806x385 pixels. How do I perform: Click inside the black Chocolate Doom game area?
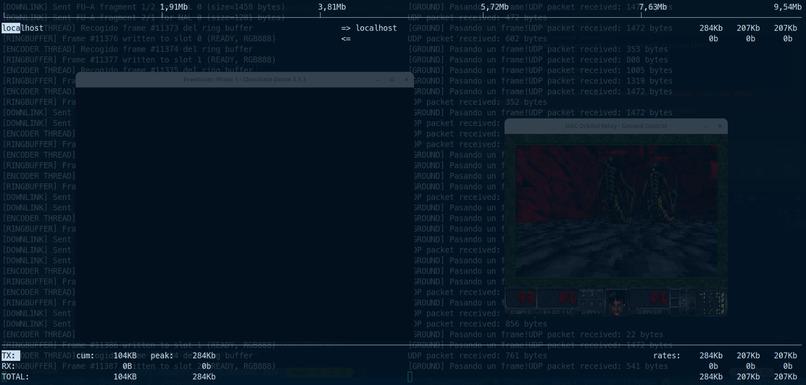coord(245,213)
